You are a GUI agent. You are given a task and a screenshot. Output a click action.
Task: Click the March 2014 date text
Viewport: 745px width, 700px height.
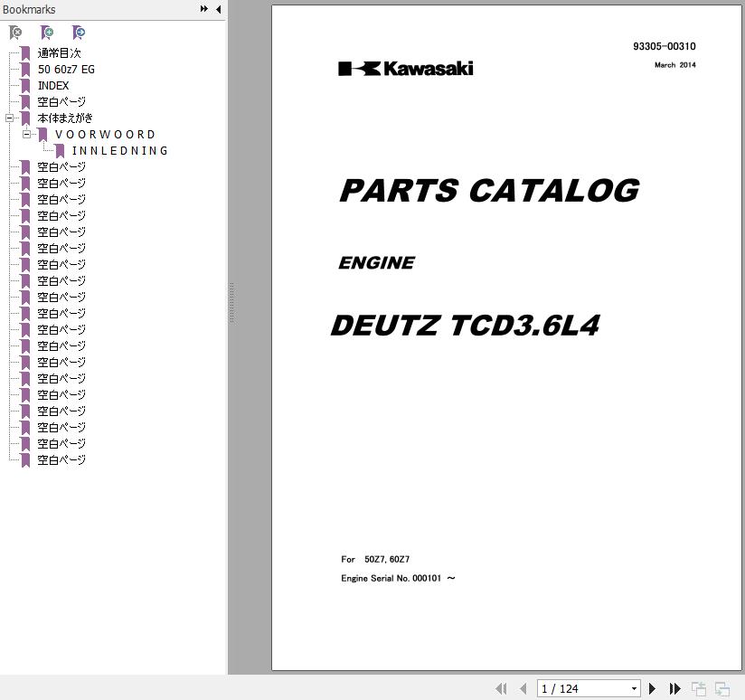[675, 64]
